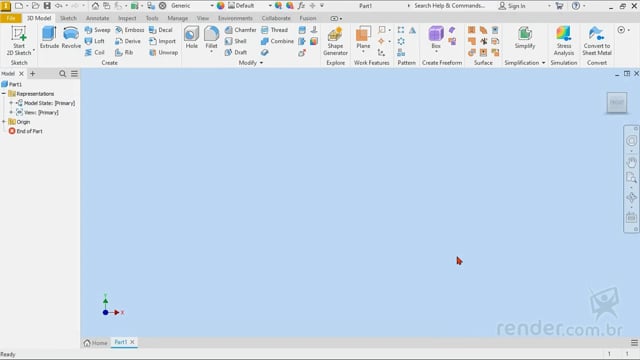Switch to the Tools ribbon tab
Screen dimensions: 640x360
coord(152,18)
